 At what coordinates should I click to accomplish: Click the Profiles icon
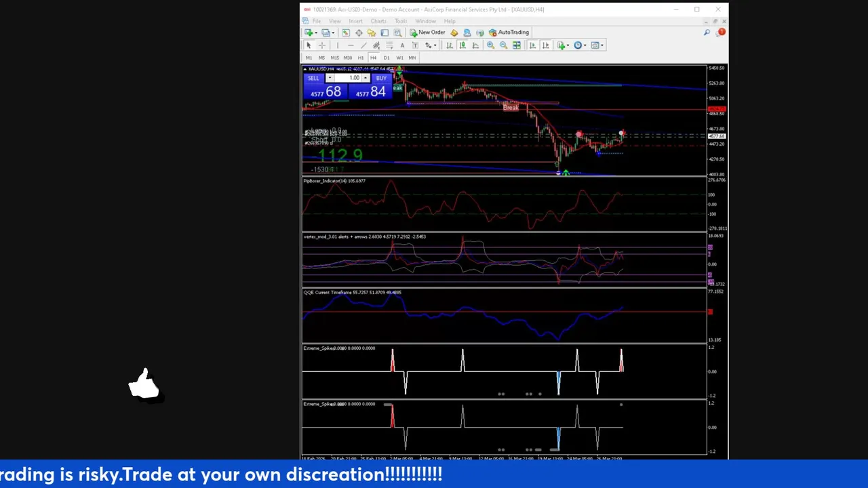coord(325,33)
